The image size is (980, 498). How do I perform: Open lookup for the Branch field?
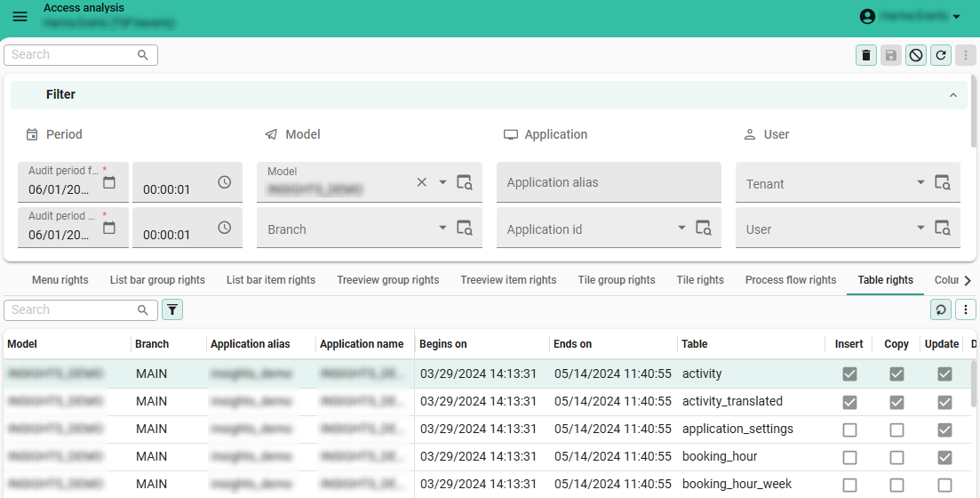(x=465, y=228)
